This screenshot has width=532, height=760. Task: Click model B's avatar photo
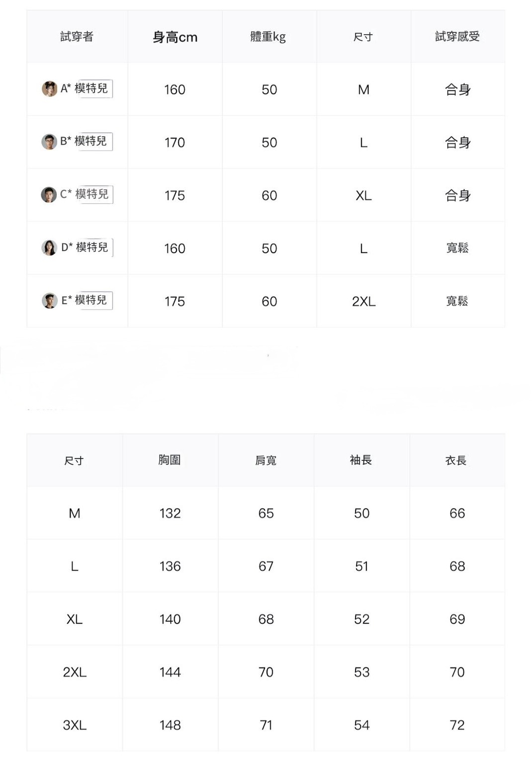click(49, 142)
